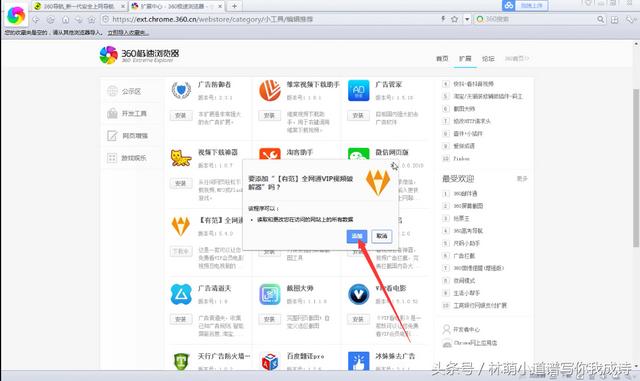This screenshot has height=381, width=640.
Task: Install the 截图大师 extension
Action: pos(269,319)
